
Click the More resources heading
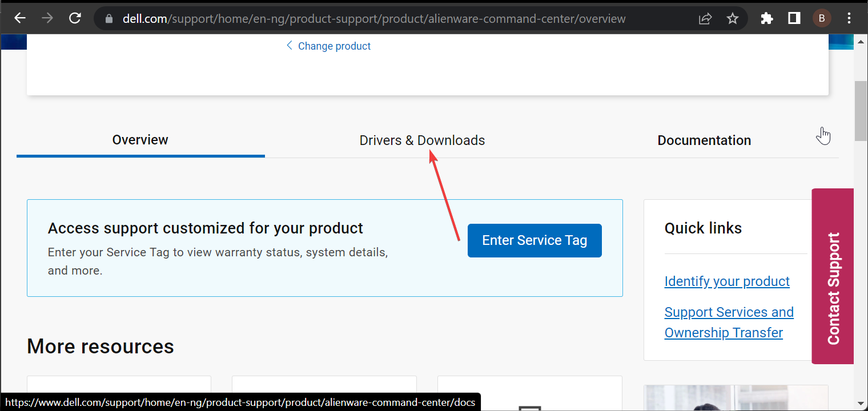point(101,346)
